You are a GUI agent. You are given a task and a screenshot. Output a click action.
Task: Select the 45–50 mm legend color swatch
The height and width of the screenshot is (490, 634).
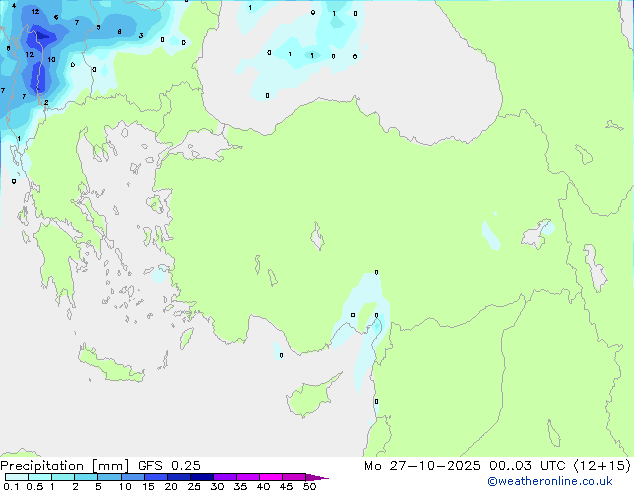click(294, 477)
